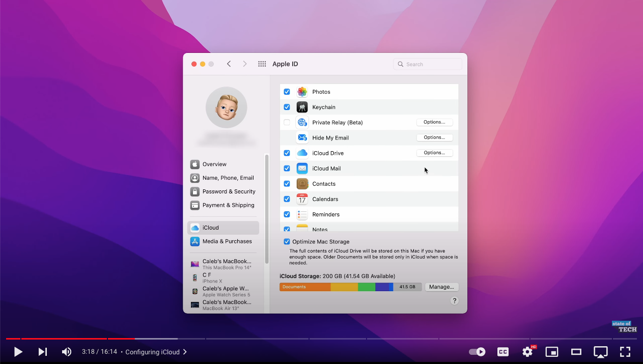
Task: Click the Contacts book icon
Action: tap(302, 183)
